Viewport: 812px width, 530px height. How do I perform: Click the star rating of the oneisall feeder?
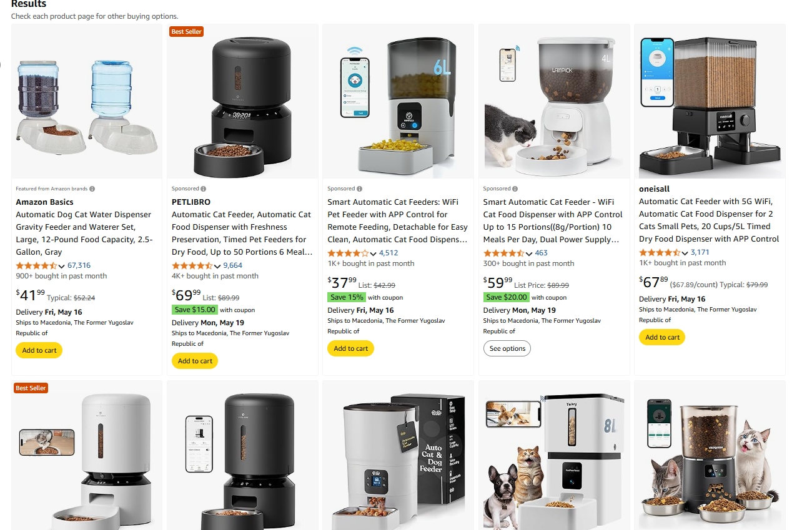pyautogui.click(x=660, y=253)
